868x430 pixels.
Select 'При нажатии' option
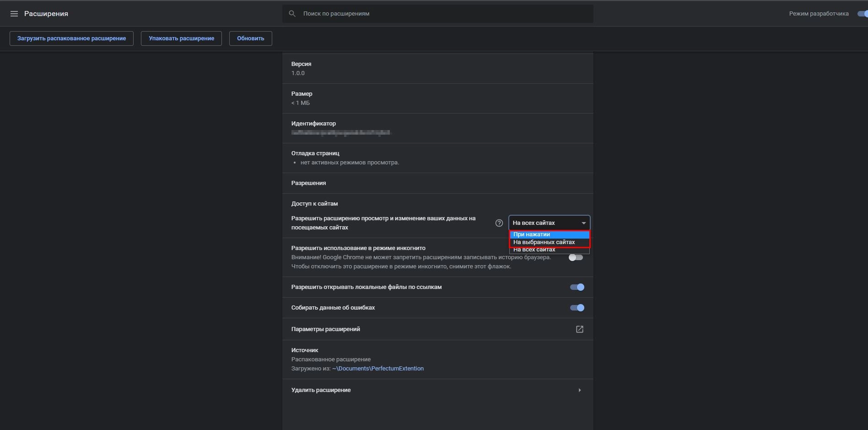[549, 234]
